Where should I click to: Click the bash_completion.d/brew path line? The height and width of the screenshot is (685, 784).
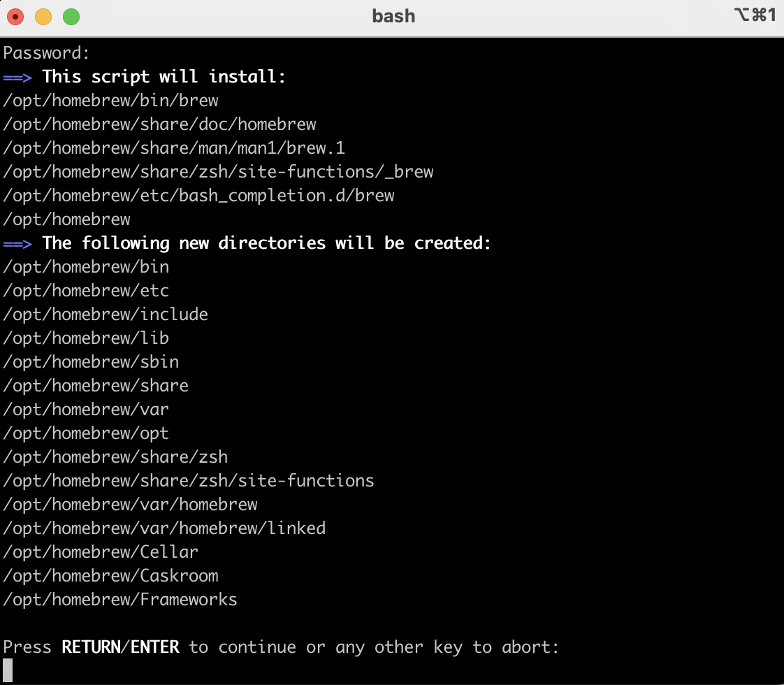[198, 196]
